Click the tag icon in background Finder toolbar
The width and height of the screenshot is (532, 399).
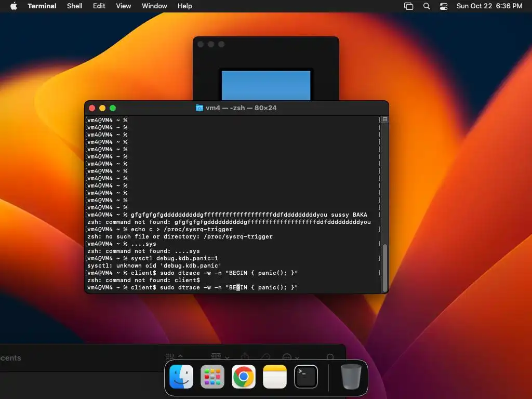tap(266, 356)
